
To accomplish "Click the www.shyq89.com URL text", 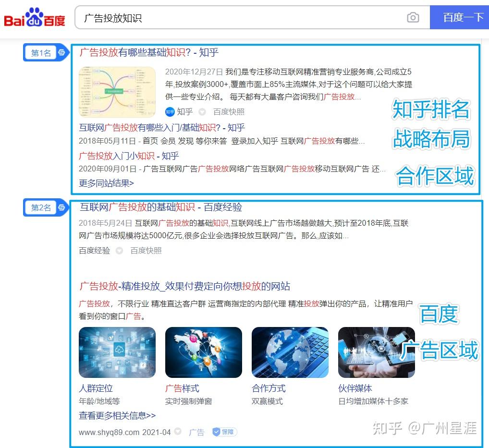I will click(x=109, y=432).
